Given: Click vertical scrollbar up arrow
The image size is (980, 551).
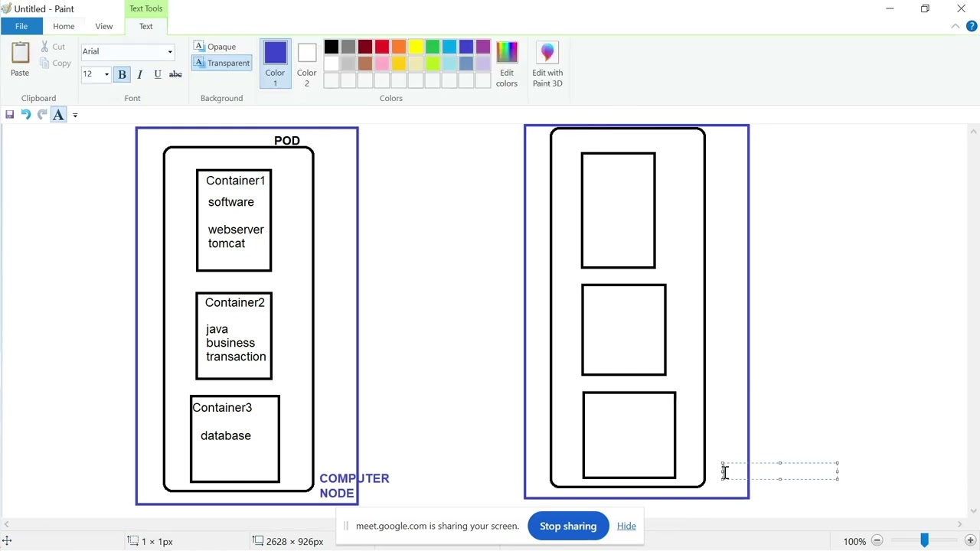Looking at the screenshot, I should pyautogui.click(x=973, y=132).
